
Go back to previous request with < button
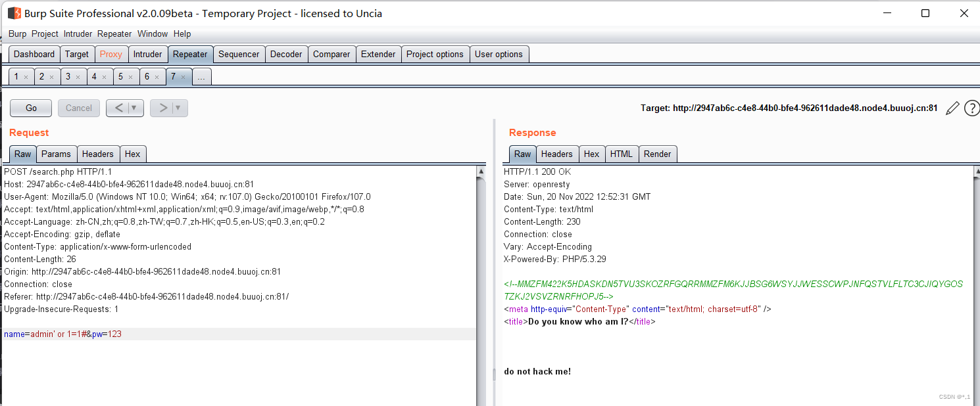click(118, 108)
